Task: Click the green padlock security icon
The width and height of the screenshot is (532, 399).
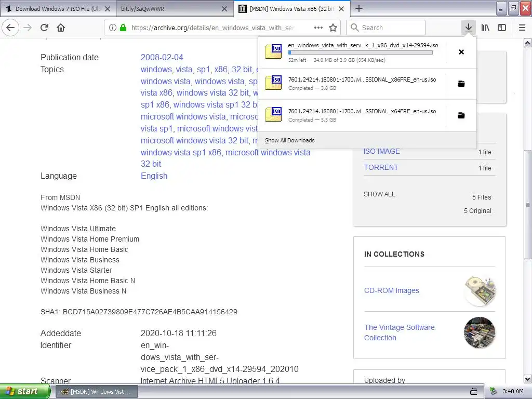Action: point(123,28)
